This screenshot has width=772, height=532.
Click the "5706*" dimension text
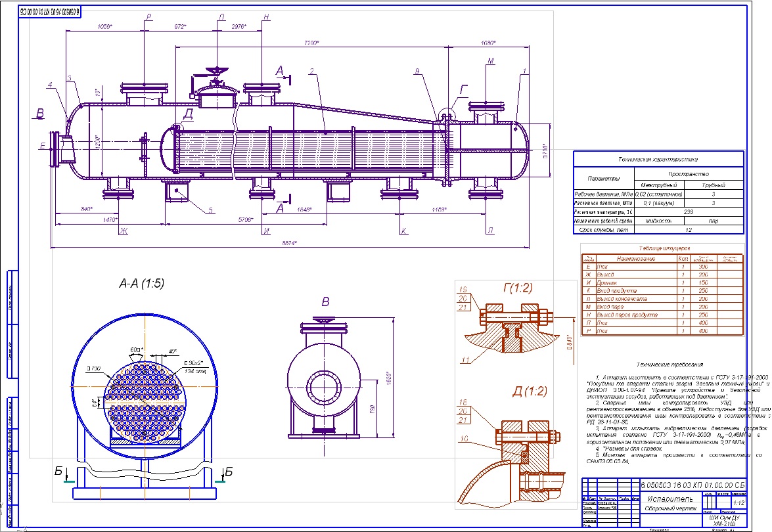point(245,219)
